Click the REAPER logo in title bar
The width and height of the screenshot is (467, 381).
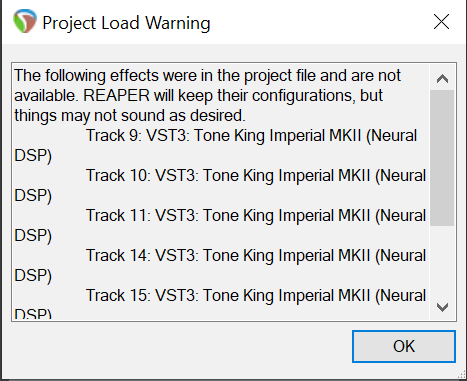24,21
